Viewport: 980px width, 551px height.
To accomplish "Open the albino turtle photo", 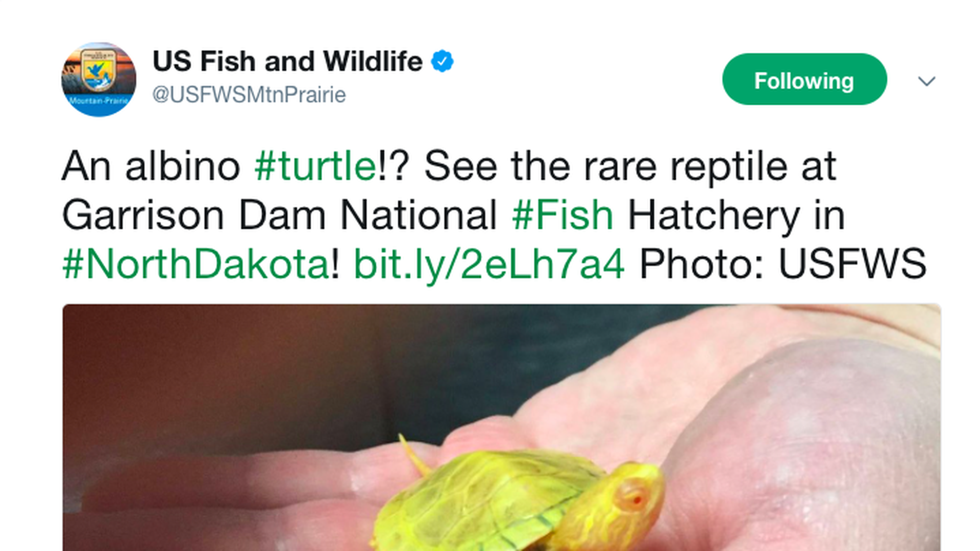I will (502, 428).
